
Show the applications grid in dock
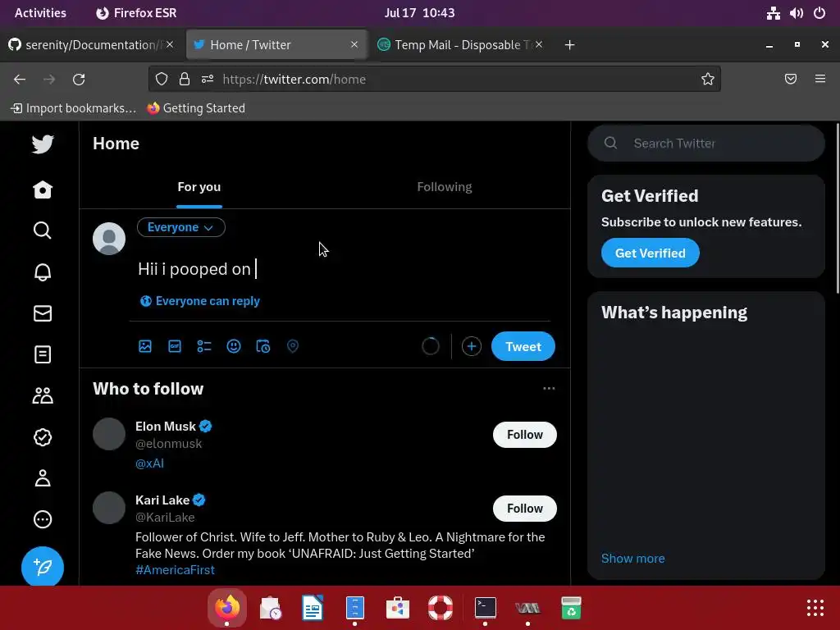click(815, 608)
